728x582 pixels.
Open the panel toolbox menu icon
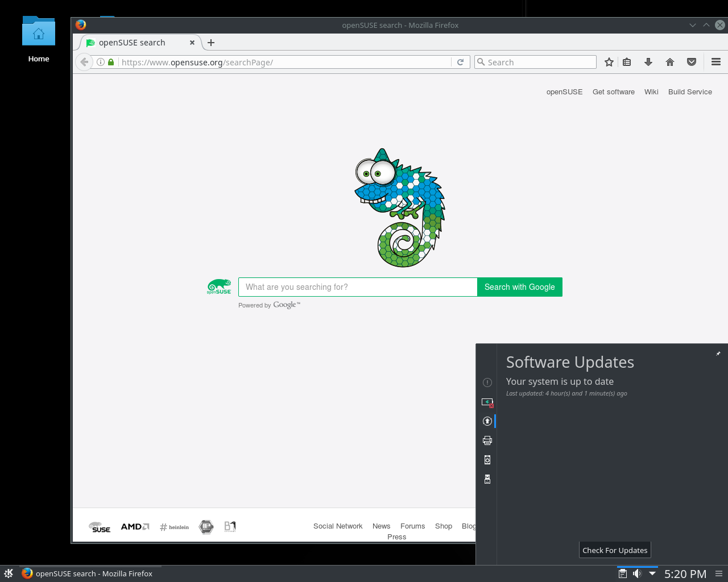pos(719,573)
